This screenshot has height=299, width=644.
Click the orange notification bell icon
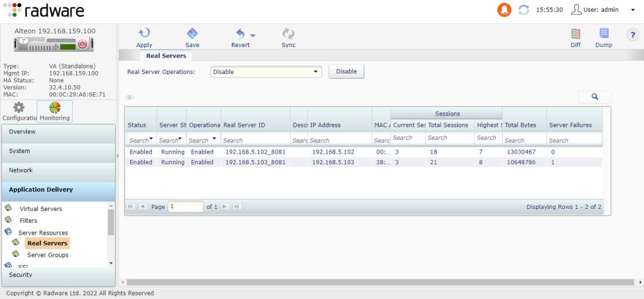coord(504,11)
